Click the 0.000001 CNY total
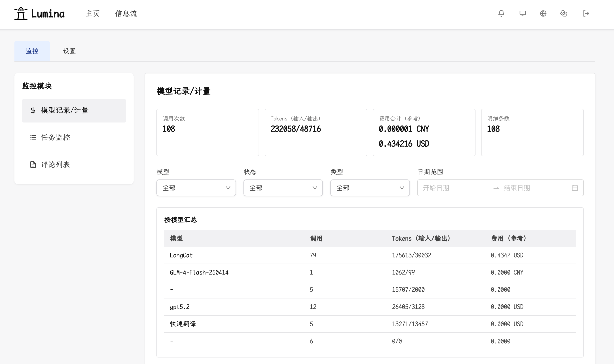 pos(404,129)
